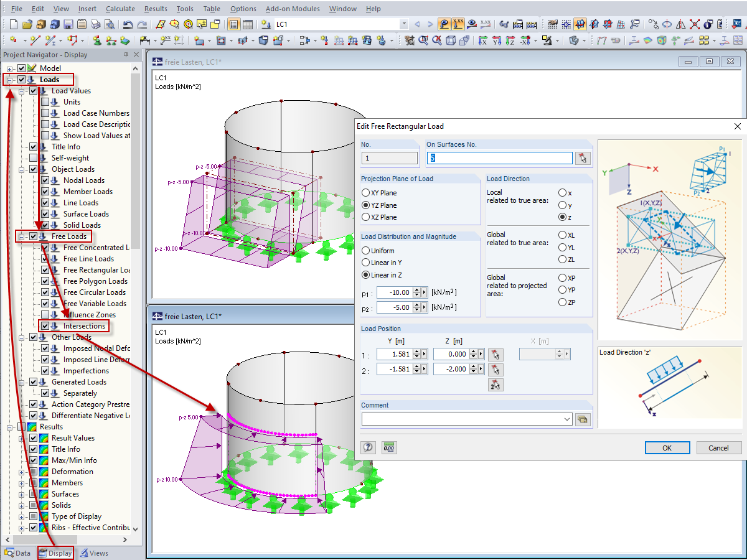This screenshot has height=560, width=747.
Task: Select the XY Plane projection option
Action: 367,192
